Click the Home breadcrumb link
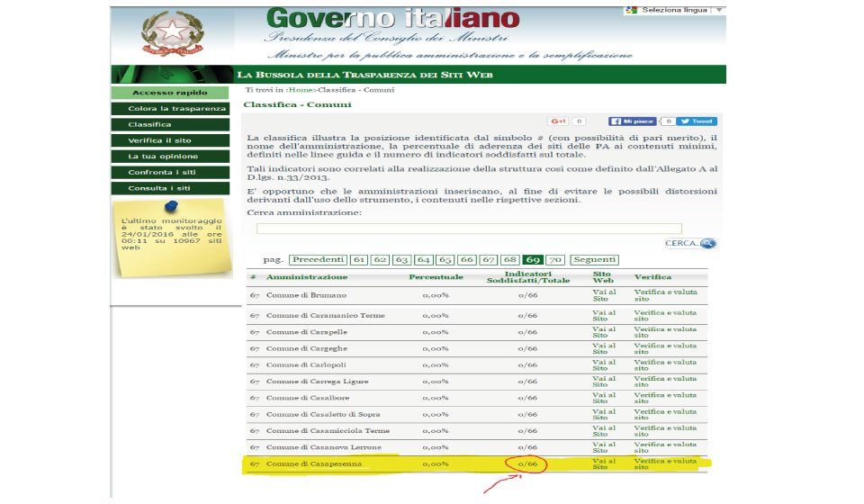The width and height of the screenshot is (864, 504). coord(301,90)
